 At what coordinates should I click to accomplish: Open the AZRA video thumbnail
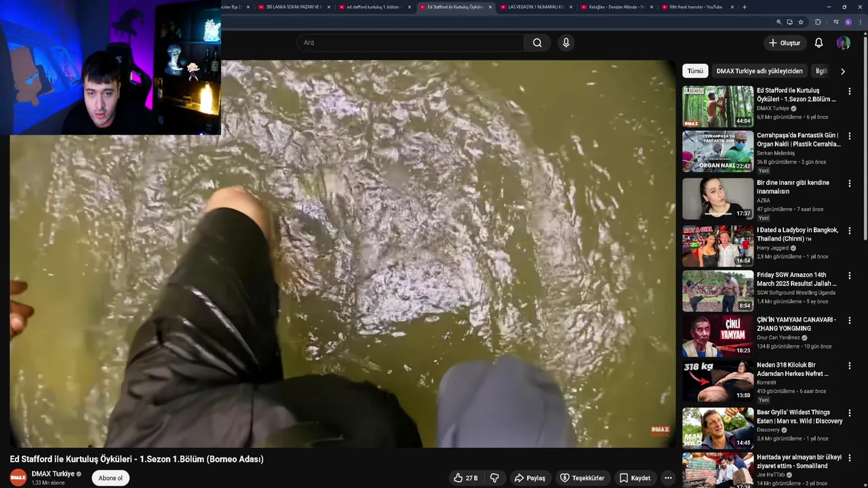pyautogui.click(x=717, y=199)
